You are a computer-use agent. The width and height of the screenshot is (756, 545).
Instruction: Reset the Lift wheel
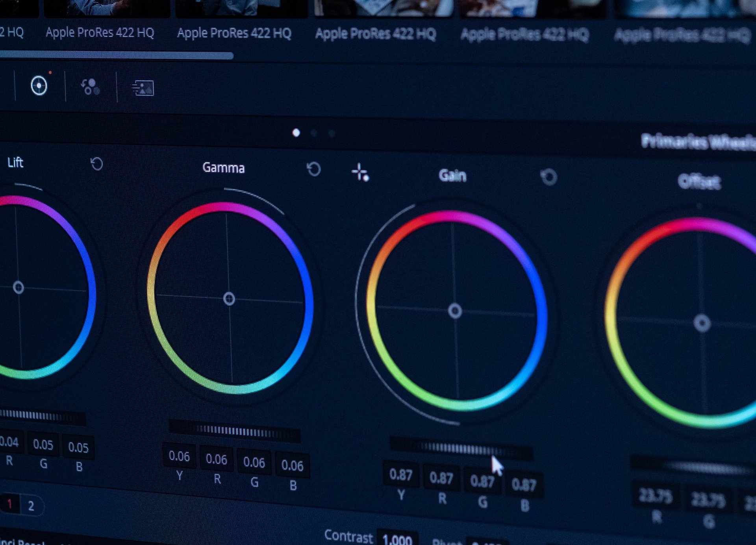[97, 163]
